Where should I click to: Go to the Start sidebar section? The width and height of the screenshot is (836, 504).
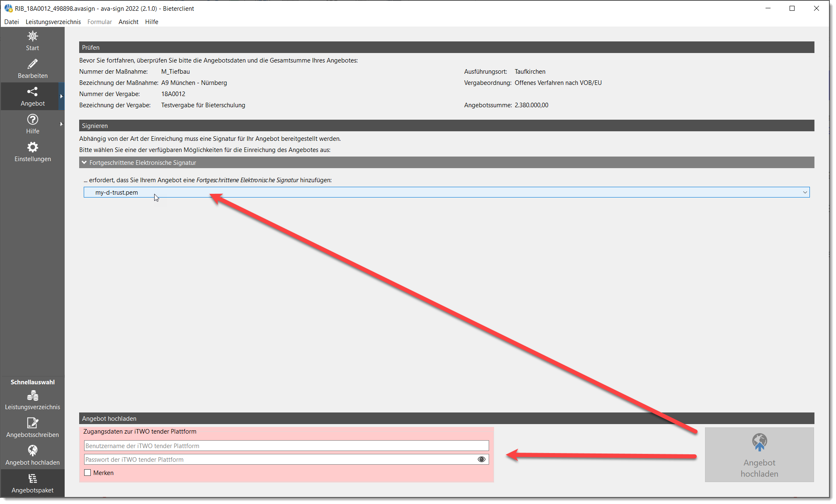pos(32,41)
